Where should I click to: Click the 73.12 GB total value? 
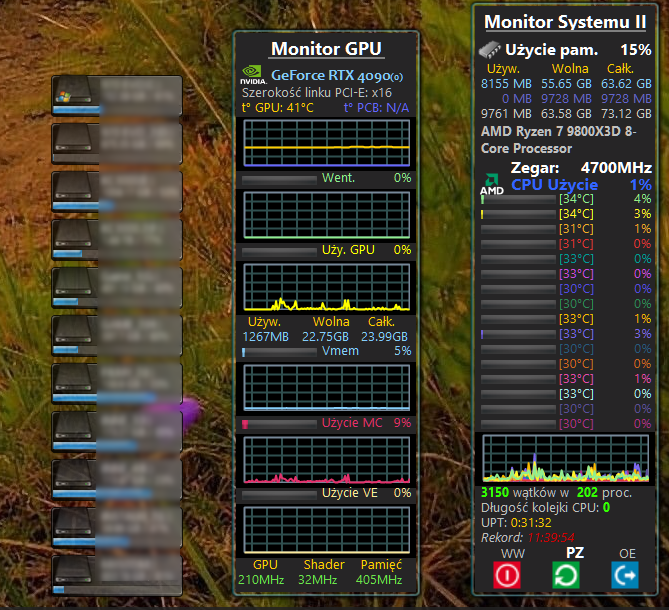click(x=626, y=114)
